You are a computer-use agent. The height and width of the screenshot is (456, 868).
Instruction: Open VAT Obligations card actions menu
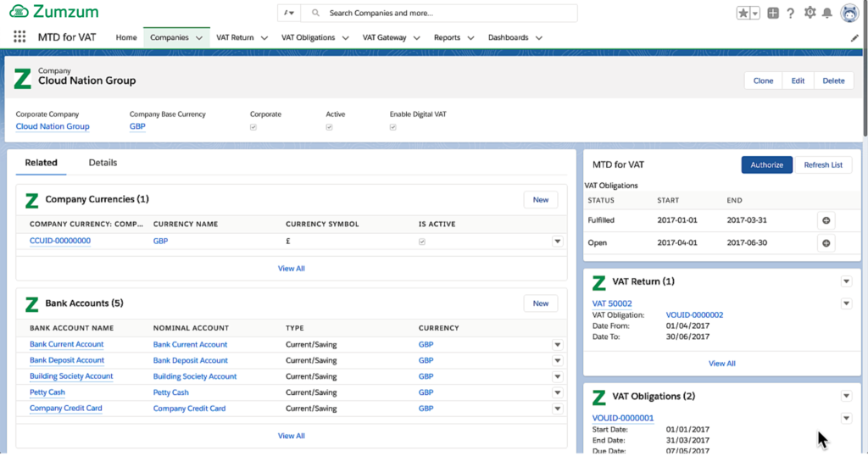(x=847, y=396)
